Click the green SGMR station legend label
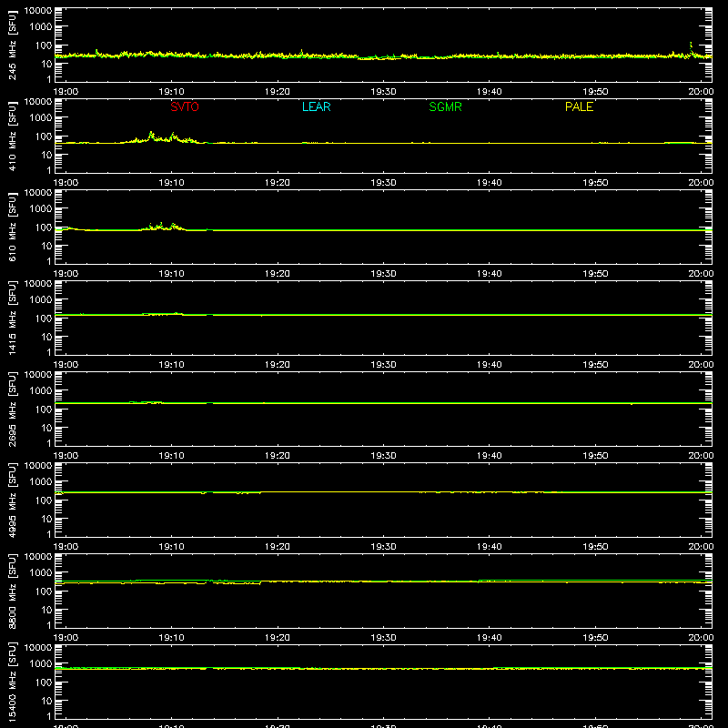 coord(445,106)
